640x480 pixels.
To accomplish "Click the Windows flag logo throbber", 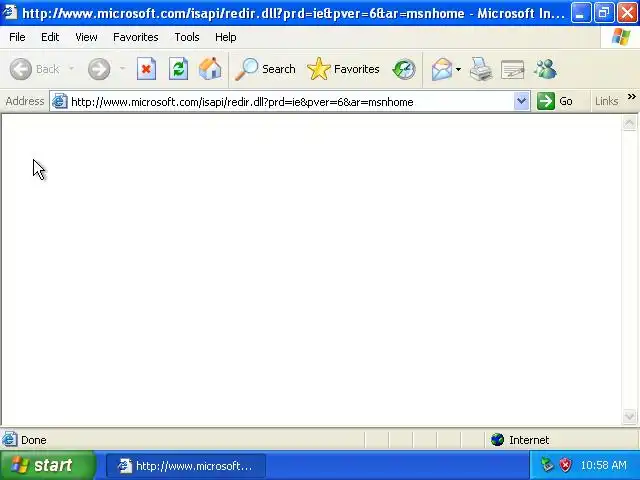I will pyautogui.click(x=620, y=37).
